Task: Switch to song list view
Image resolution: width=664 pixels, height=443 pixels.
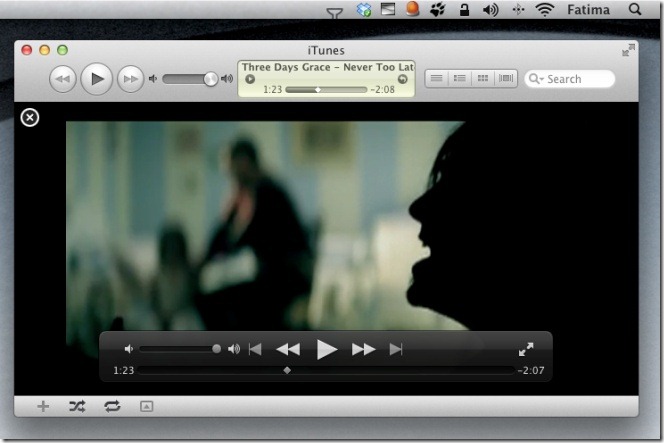Action: pos(437,78)
